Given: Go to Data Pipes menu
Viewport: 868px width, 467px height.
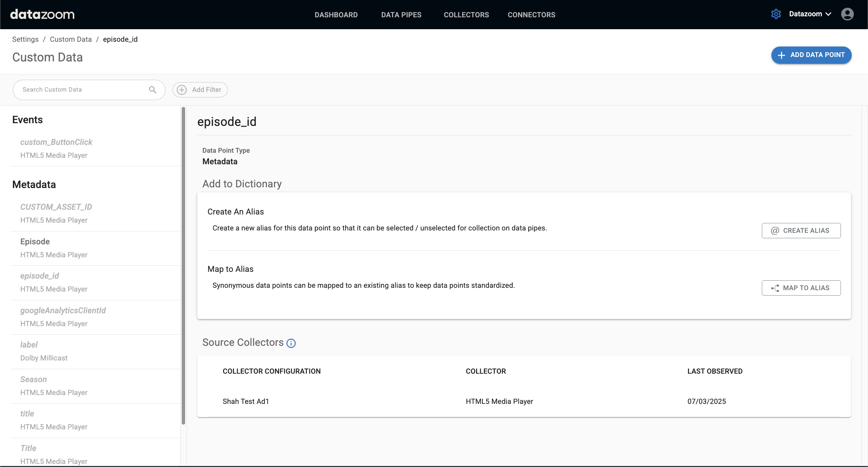Looking at the screenshot, I should [x=401, y=15].
